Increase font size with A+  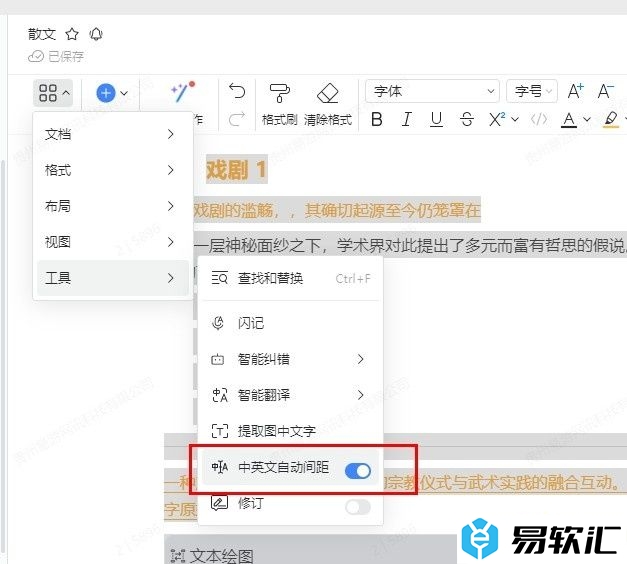(575, 91)
